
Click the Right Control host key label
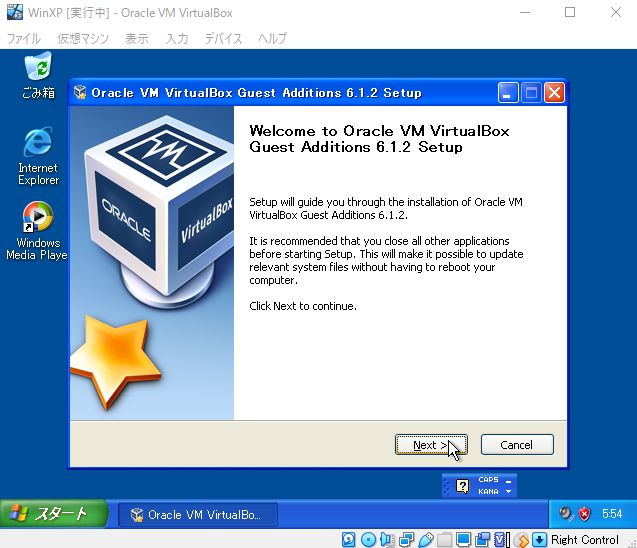click(x=584, y=539)
